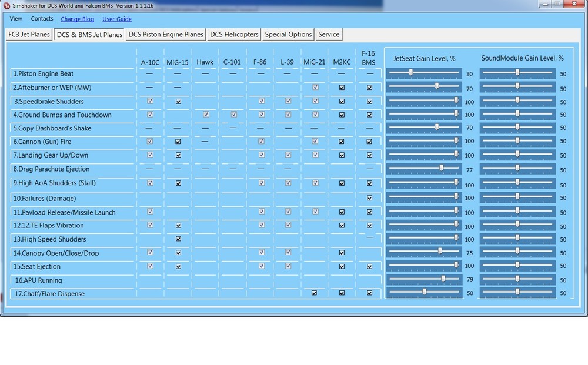The width and height of the screenshot is (588, 365).
Task: Uncheck High Speed Shudders for MiG-15
Action: tap(178, 239)
